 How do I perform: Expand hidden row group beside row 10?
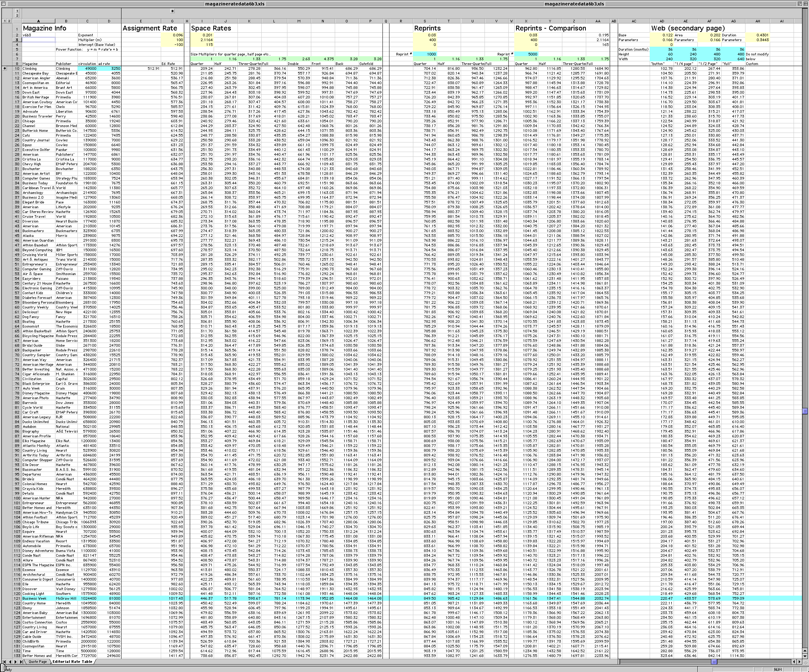tap(5, 69)
